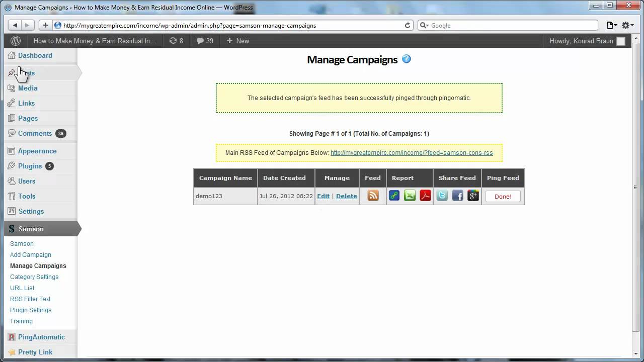Open URL List submenu link
The width and height of the screenshot is (644, 362).
(22, 288)
